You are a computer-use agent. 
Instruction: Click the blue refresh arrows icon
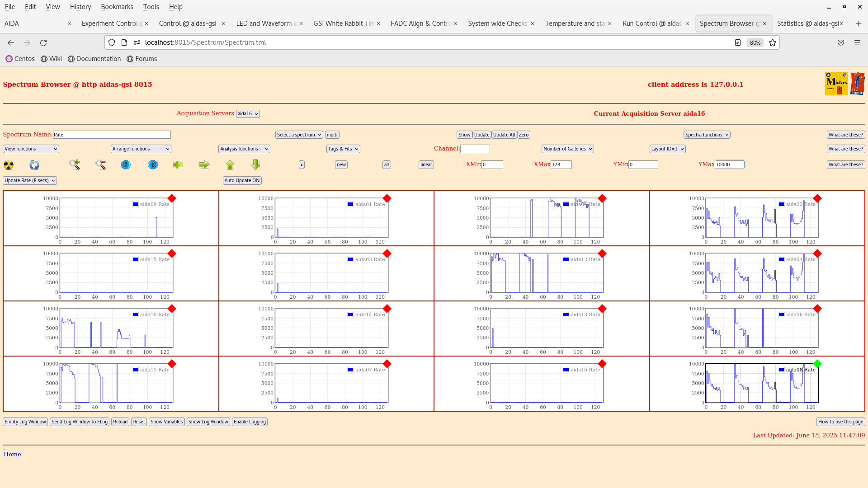[x=34, y=165]
